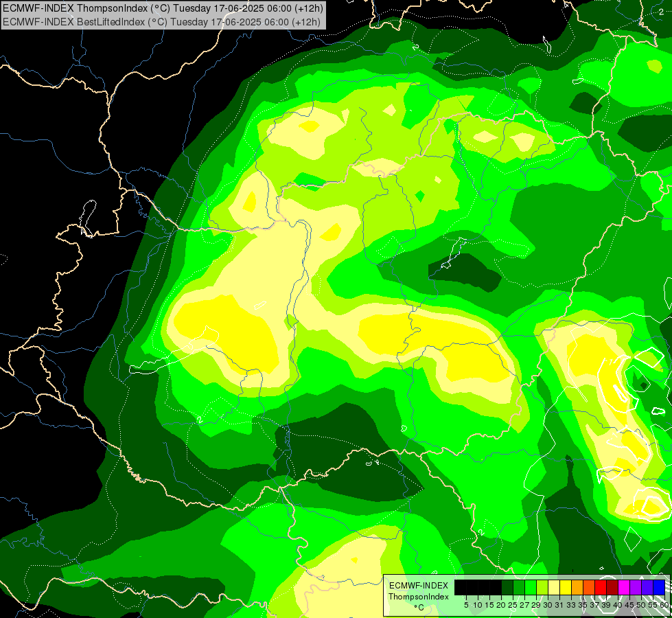This screenshot has width=672, height=618.
Task: Click the legend scale value "35"
Action: [x=583, y=605]
